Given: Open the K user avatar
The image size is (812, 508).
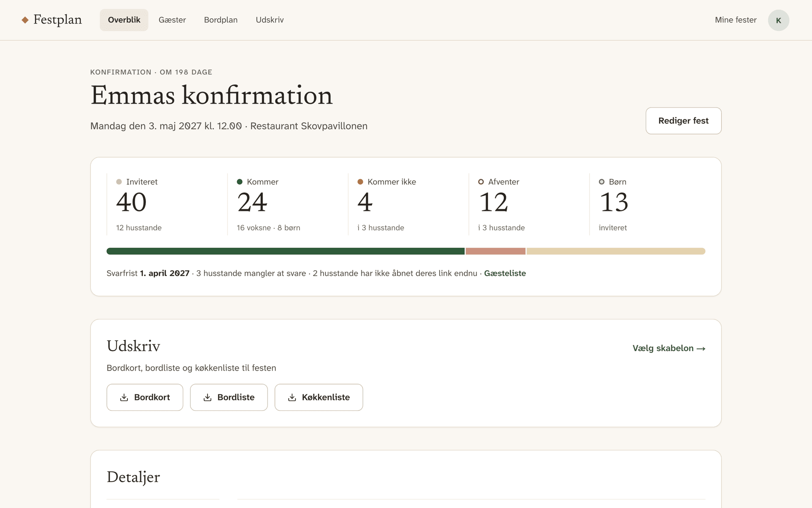Looking at the screenshot, I should point(778,20).
